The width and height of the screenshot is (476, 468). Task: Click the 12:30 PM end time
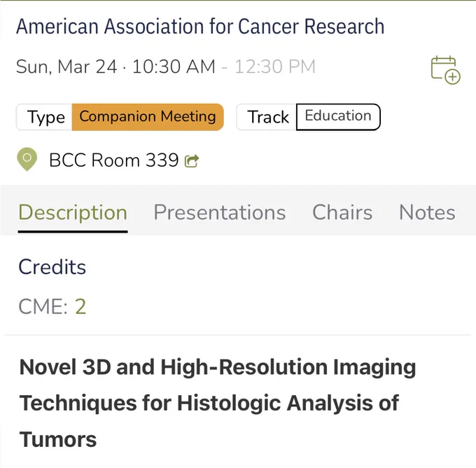(x=275, y=67)
